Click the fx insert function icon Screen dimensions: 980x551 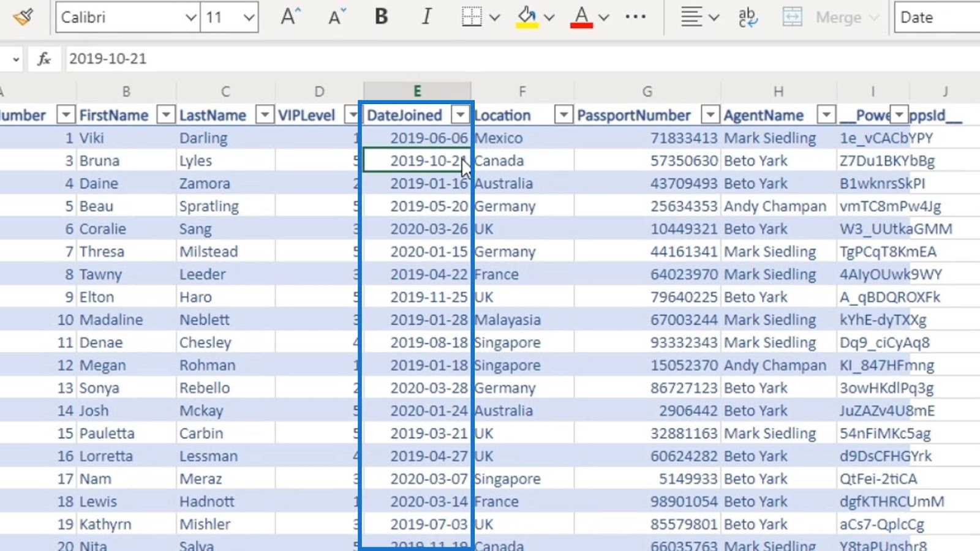pos(44,59)
